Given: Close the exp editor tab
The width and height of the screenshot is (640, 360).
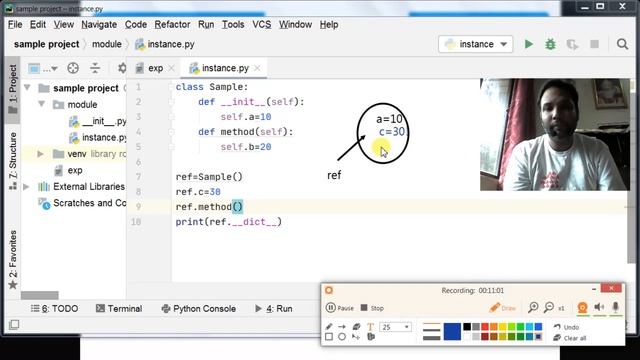Looking at the screenshot, I should [x=172, y=68].
